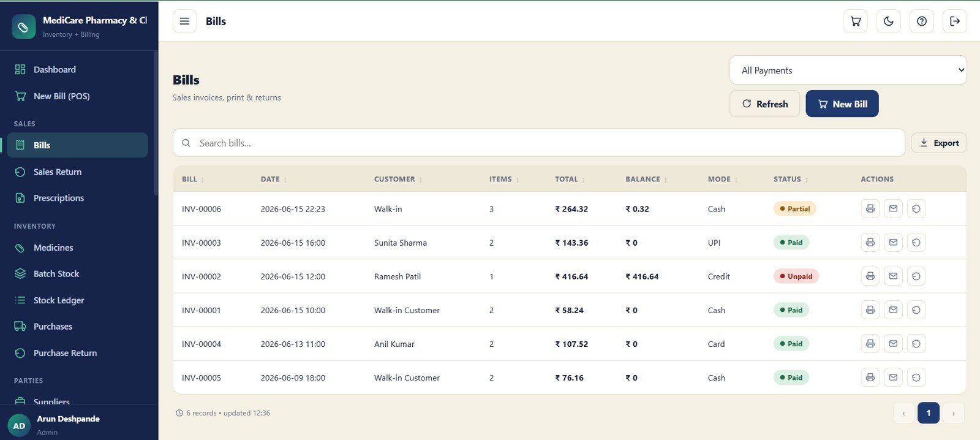Viewport: 980px width, 440px height.
Task: Sort table by MODE column
Action: pos(723,180)
